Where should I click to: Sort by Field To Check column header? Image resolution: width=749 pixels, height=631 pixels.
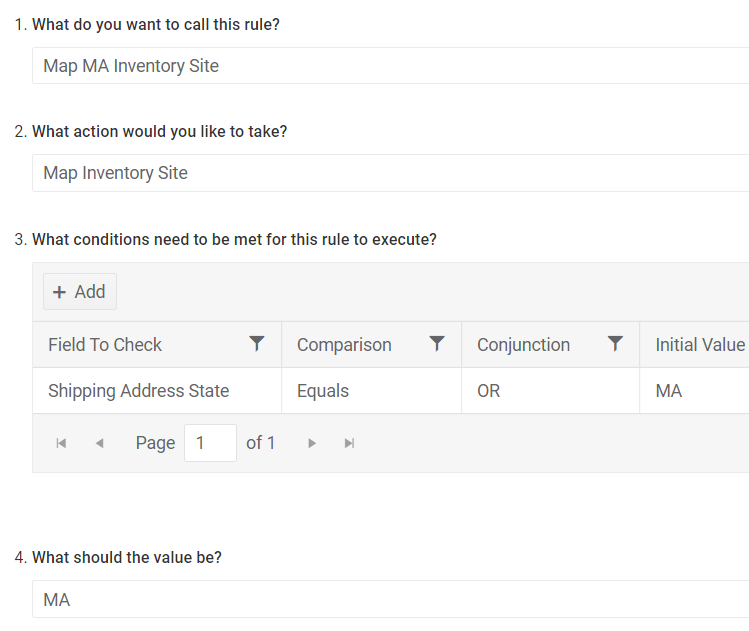105,345
